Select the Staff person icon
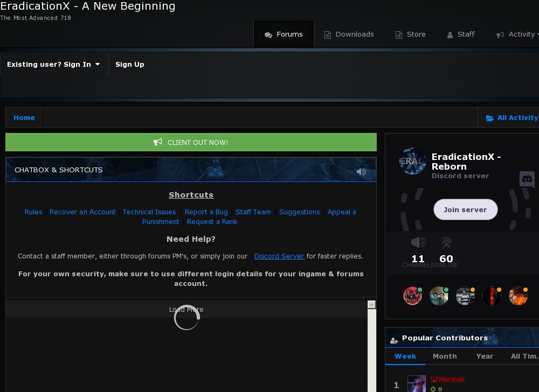This screenshot has width=539, height=392. click(450, 34)
